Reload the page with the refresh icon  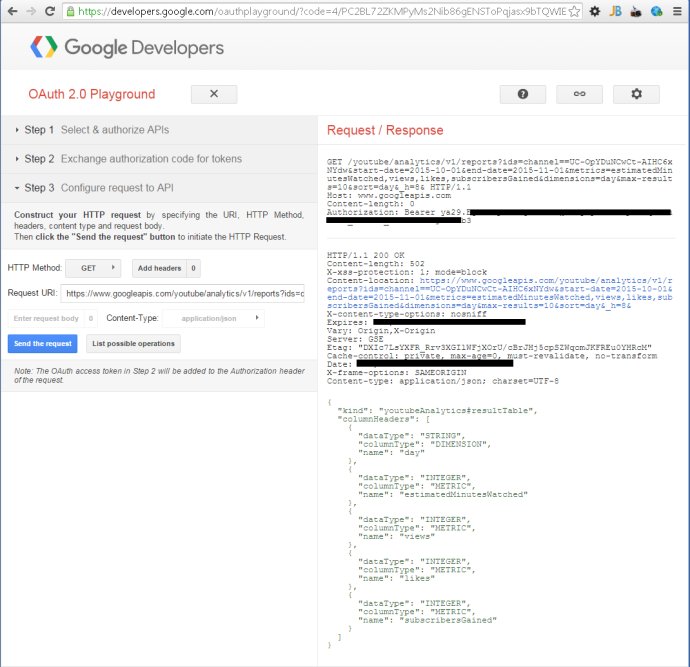click(50, 11)
